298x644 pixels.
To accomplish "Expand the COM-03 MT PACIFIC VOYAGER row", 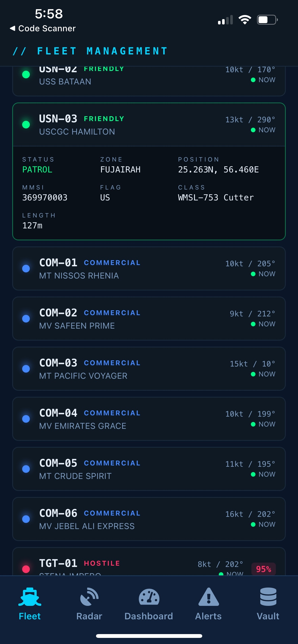I will click(149, 369).
